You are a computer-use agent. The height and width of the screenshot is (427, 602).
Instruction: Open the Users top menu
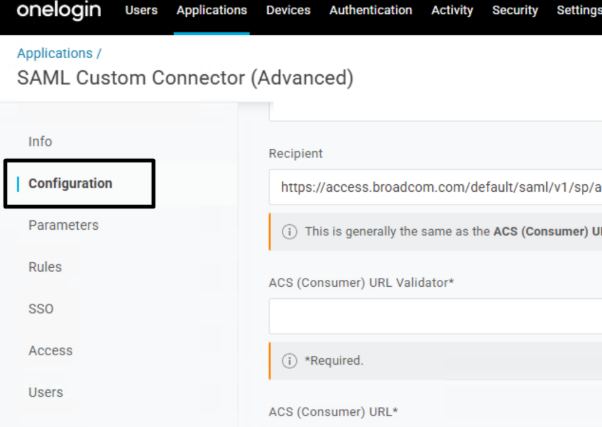(x=141, y=11)
